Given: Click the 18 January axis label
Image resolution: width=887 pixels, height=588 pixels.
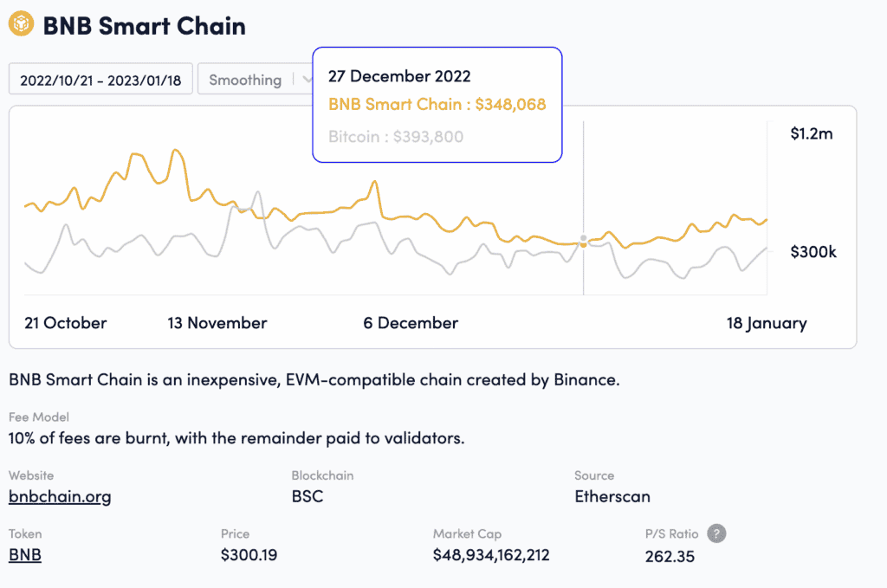Looking at the screenshot, I should coord(767,323).
